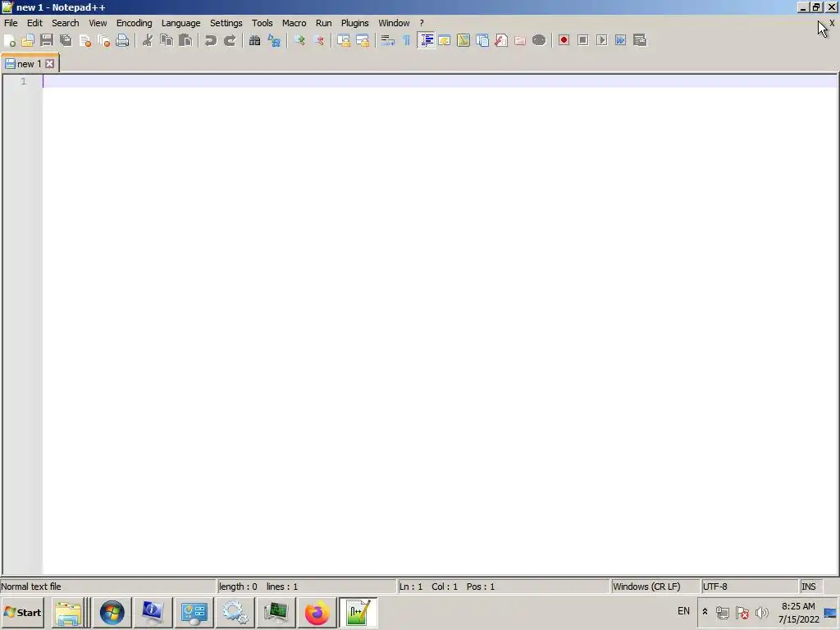Screen dimensions: 840x630
Task: Toggle the Function List icon
Action: [501, 41]
